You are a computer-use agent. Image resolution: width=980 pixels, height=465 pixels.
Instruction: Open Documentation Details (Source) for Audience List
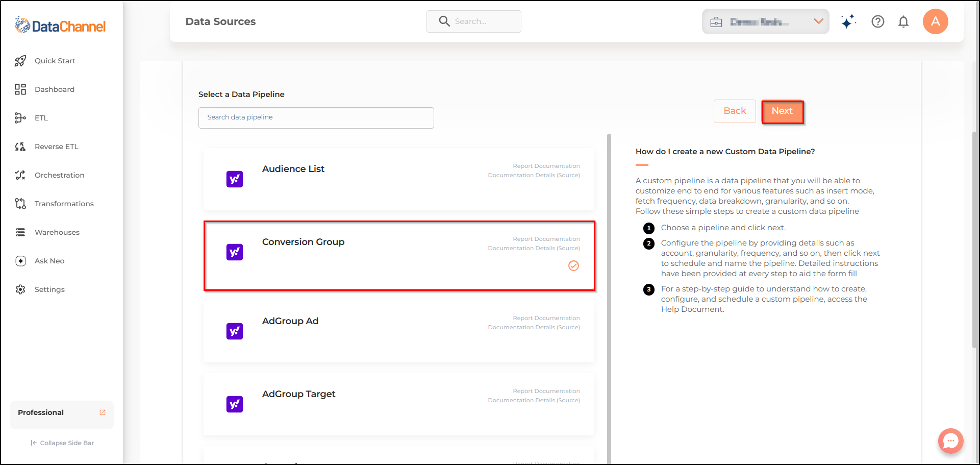(534, 175)
